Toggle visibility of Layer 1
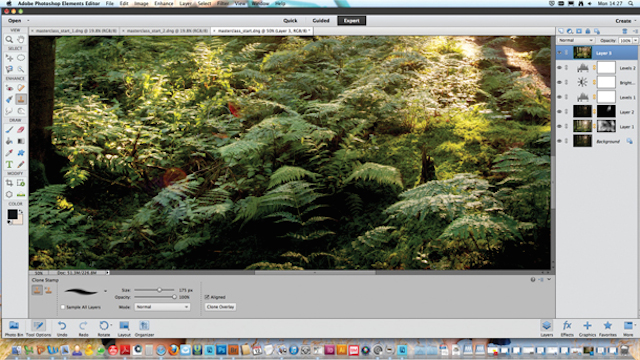Viewport: 640px width, 360px height. (x=560, y=127)
